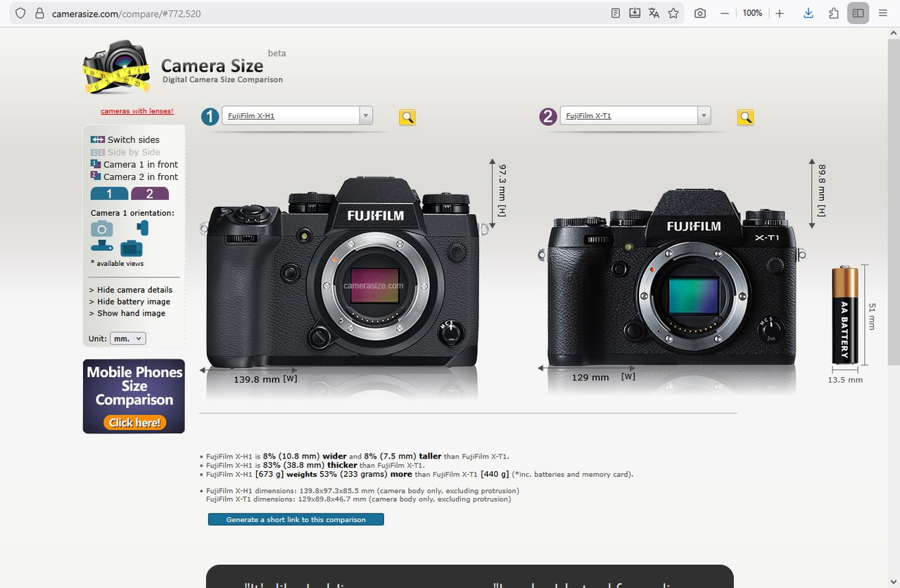Click the 139.8 mm width label

point(265,379)
